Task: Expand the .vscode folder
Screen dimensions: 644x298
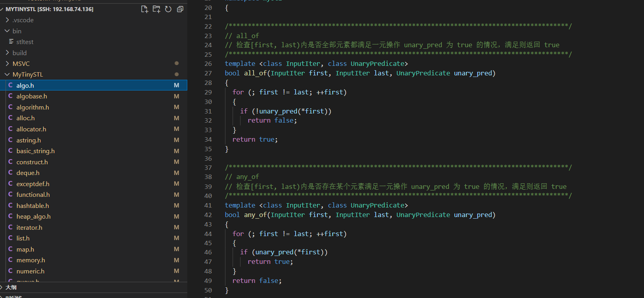Action: point(7,20)
